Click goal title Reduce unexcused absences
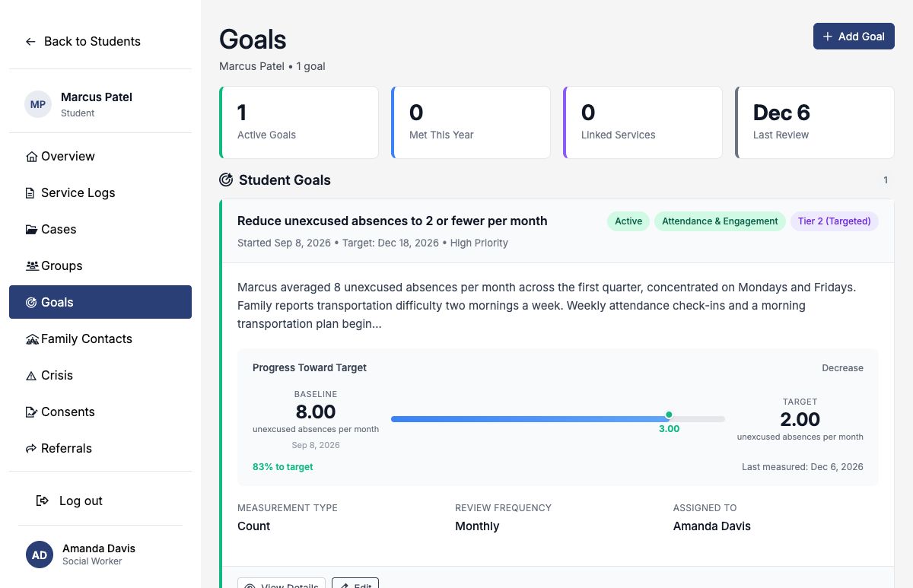Image resolution: width=913 pixels, height=588 pixels. [393, 221]
